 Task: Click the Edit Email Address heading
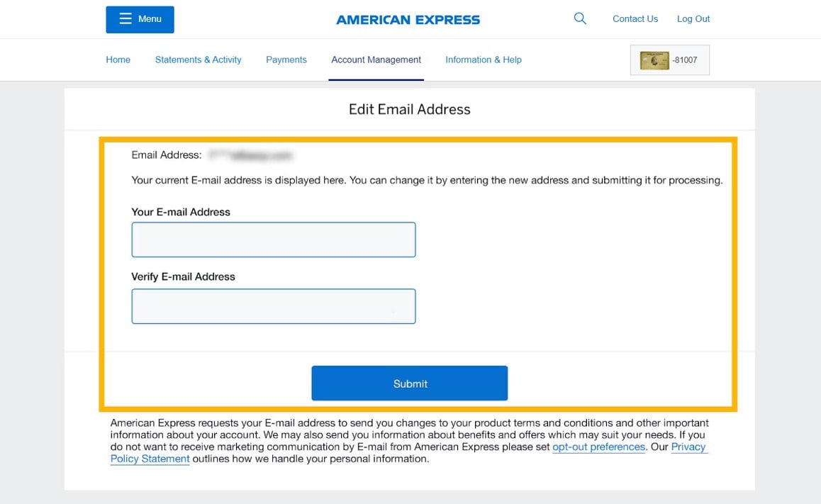coord(409,109)
